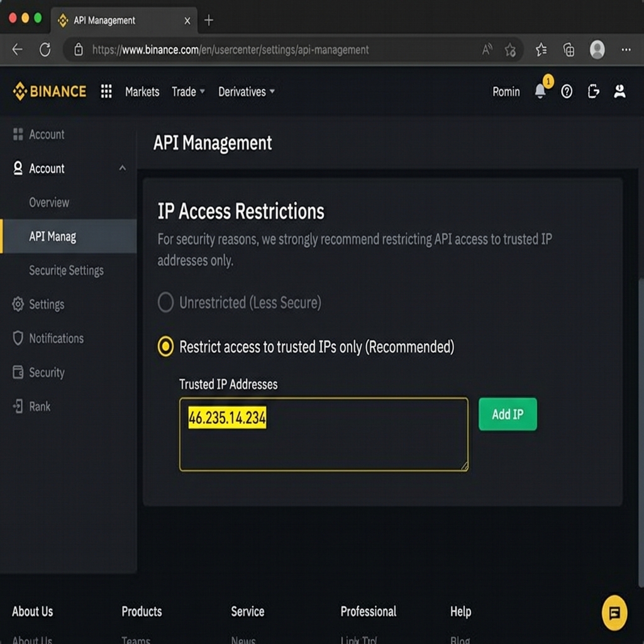The image size is (644, 644).
Task: Open the help question mark icon
Action: (x=567, y=91)
